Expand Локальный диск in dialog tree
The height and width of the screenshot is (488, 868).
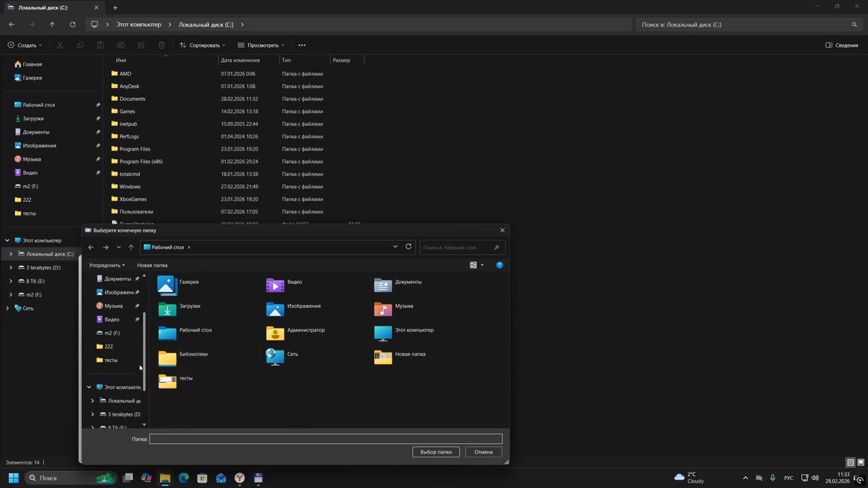point(93,401)
